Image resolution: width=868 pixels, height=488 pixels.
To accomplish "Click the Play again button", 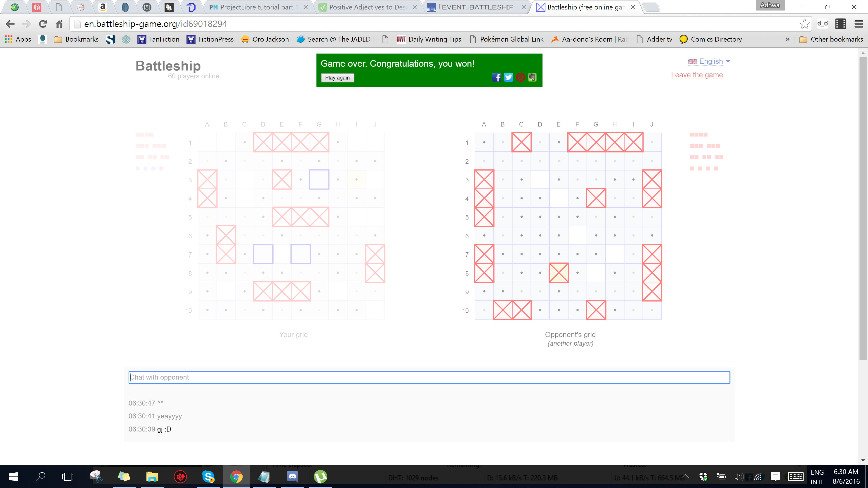I will [337, 78].
